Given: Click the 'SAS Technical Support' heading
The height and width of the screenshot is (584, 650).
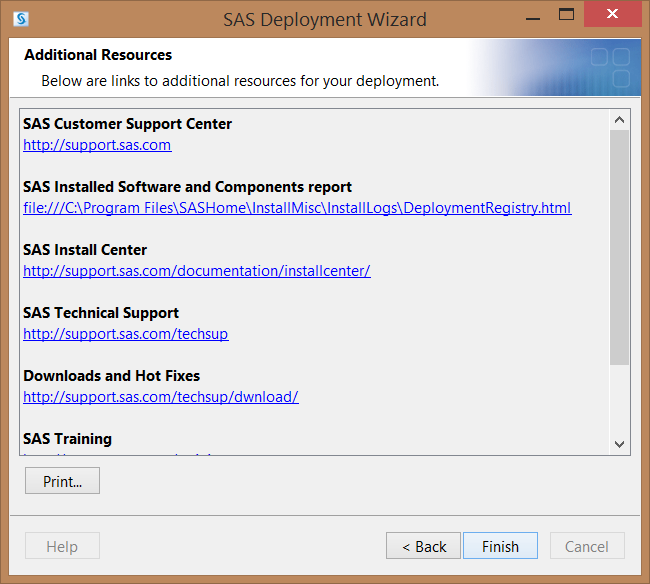Looking at the screenshot, I should point(101,313).
